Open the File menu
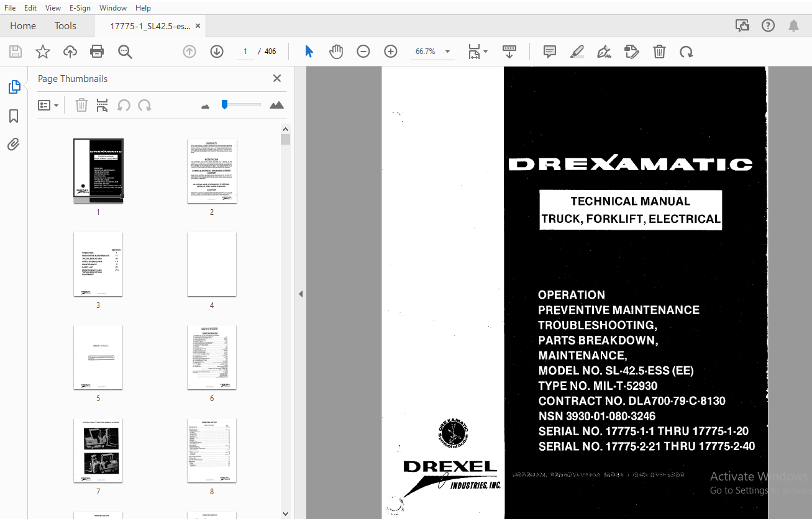812x519 pixels. click(10, 7)
